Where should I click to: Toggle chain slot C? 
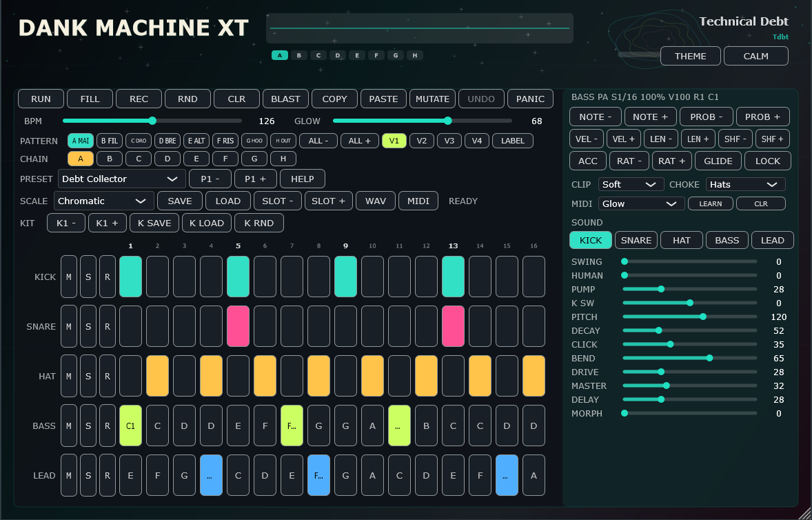coord(139,159)
